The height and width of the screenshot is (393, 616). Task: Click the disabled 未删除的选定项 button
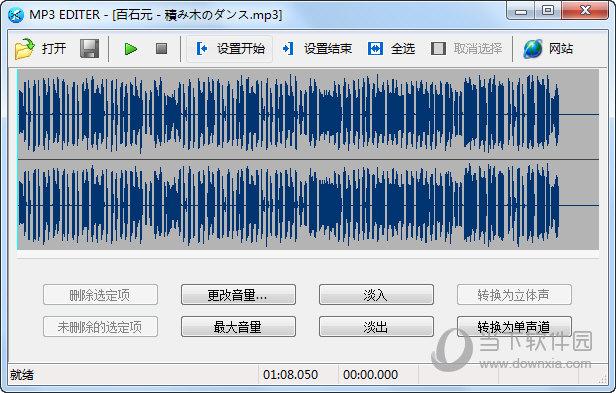(100, 327)
